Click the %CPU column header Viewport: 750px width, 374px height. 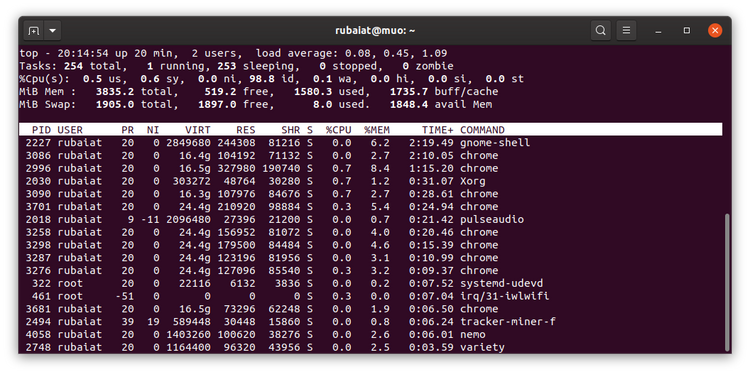tap(339, 130)
